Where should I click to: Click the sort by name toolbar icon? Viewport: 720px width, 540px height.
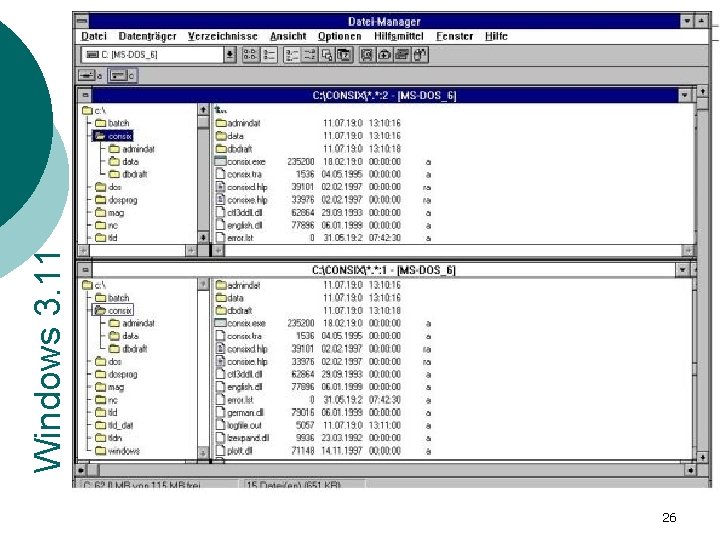point(292,55)
